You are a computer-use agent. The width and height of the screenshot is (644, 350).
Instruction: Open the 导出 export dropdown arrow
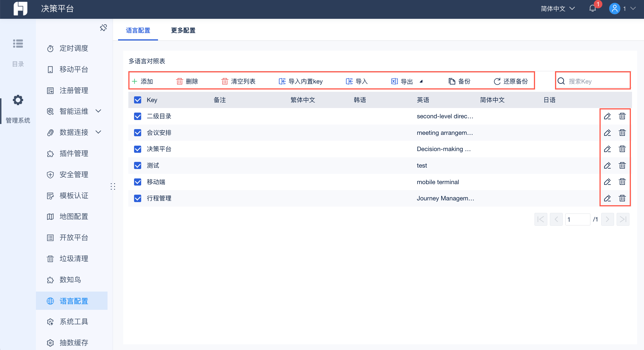click(x=421, y=82)
